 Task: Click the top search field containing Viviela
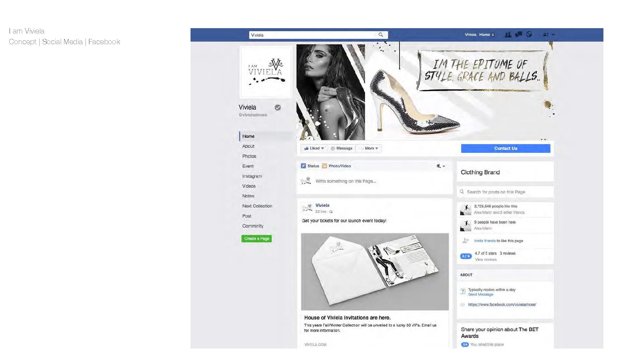318,35
